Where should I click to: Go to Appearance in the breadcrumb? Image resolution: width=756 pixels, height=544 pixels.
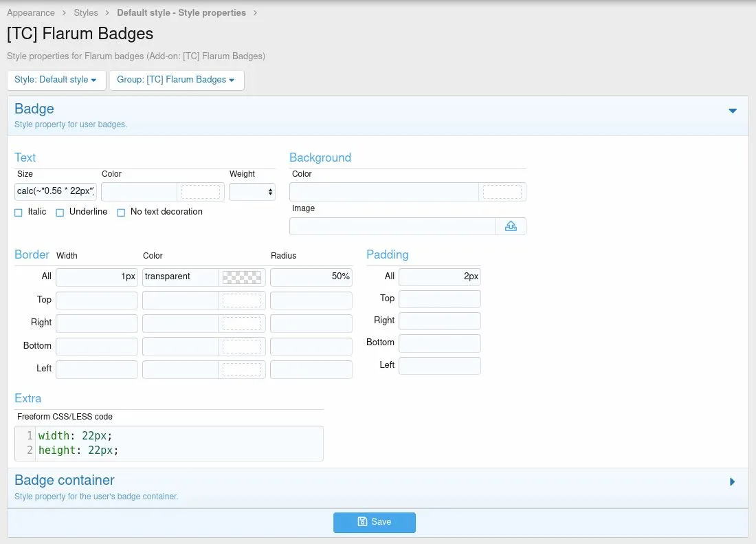31,13
